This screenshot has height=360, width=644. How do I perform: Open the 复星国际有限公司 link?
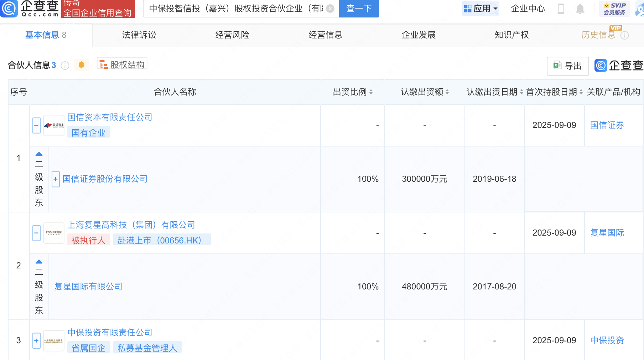(x=88, y=287)
